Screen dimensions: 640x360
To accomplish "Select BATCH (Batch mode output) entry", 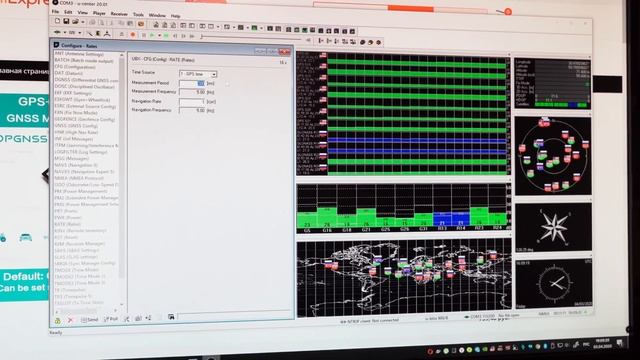I will [84, 60].
